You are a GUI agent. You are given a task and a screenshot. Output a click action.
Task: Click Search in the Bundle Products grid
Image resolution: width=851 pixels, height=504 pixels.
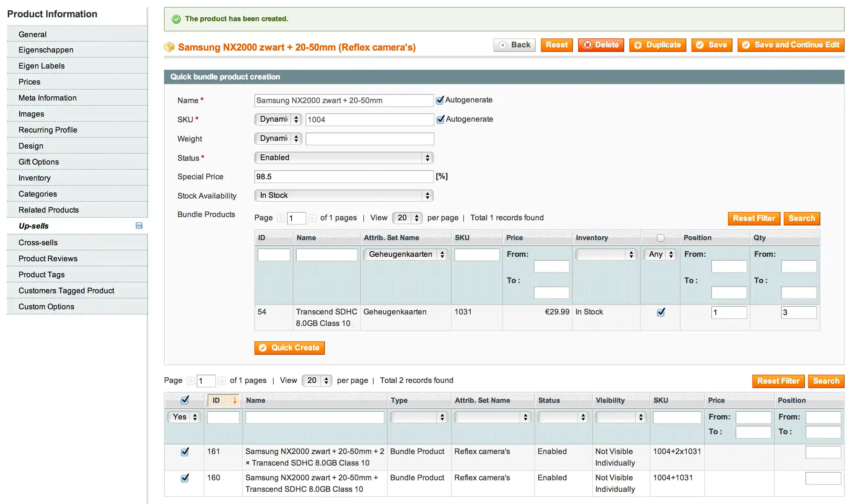pos(802,218)
